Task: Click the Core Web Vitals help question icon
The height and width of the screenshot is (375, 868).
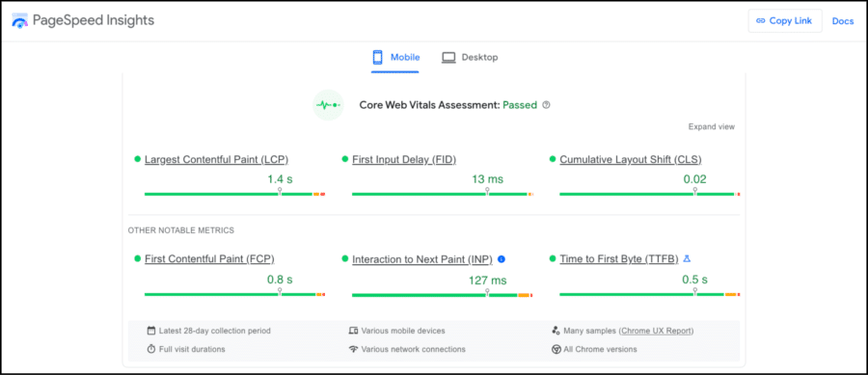Action: pyautogui.click(x=547, y=104)
